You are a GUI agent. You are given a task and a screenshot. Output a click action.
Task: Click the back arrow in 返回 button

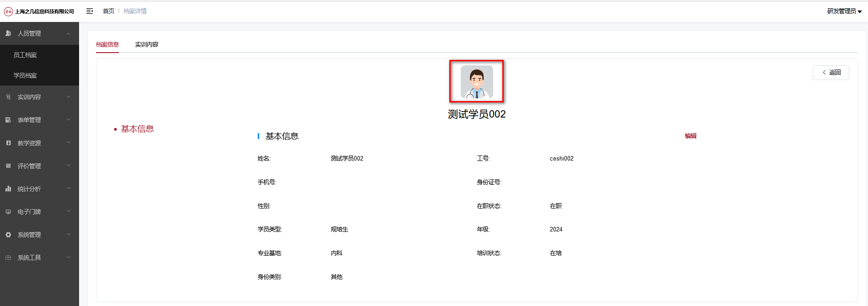[824, 72]
